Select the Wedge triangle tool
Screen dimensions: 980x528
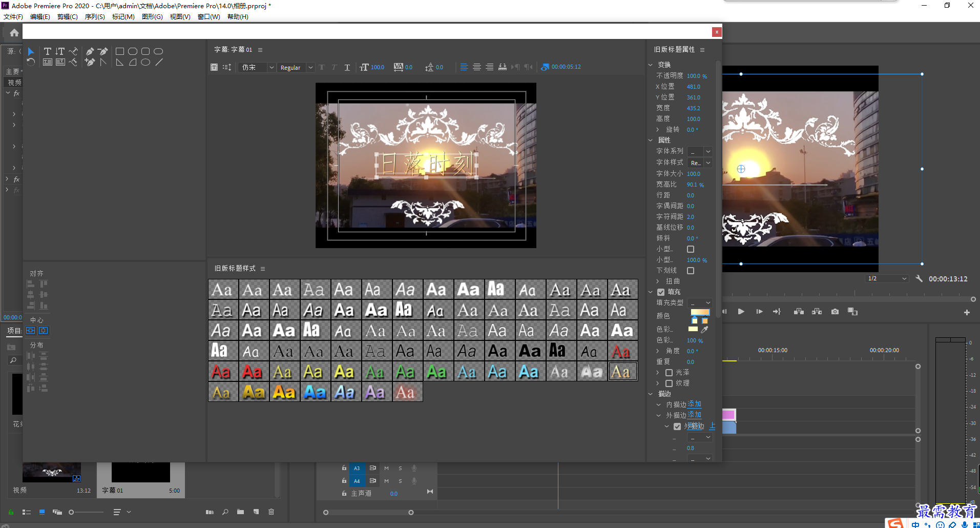coord(120,62)
